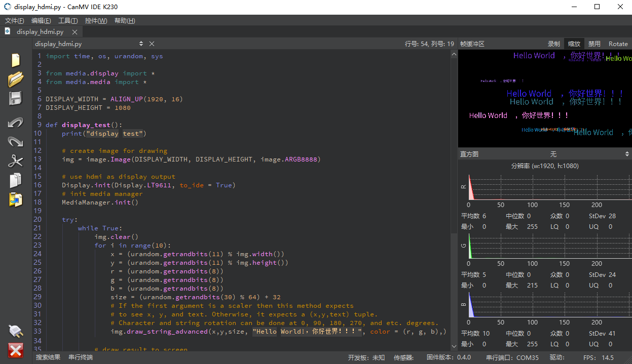Click the blue B channel histogram
This screenshot has width=632, height=364.
[549, 304]
